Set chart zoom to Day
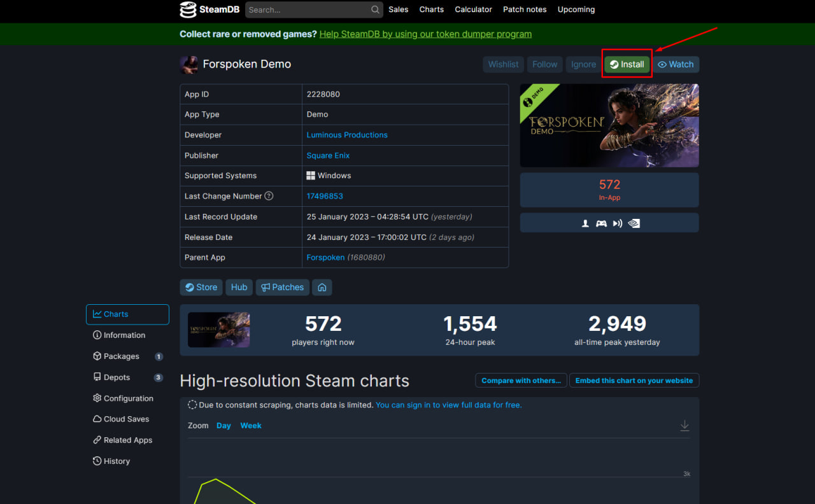 [x=223, y=426]
